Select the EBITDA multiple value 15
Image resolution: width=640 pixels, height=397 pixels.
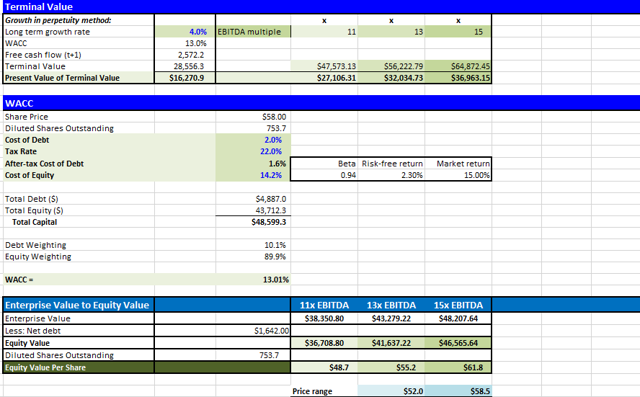(458, 32)
